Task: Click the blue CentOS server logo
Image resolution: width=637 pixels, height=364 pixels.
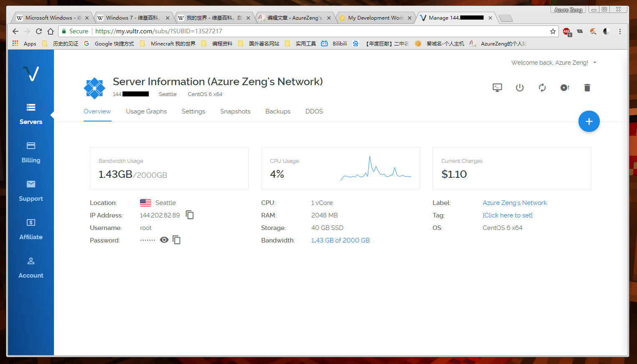Action: click(94, 88)
